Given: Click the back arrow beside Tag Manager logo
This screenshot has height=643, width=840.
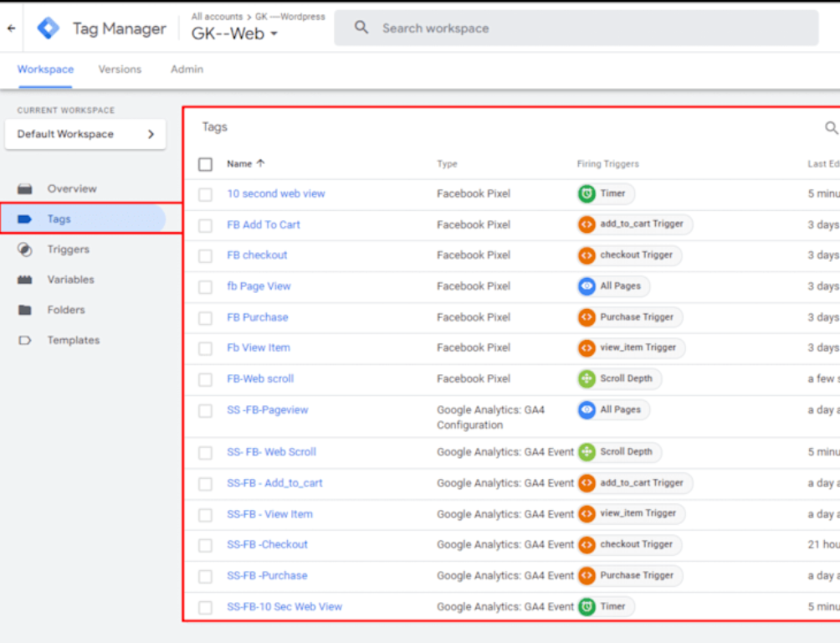Looking at the screenshot, I should coord(11,28).
